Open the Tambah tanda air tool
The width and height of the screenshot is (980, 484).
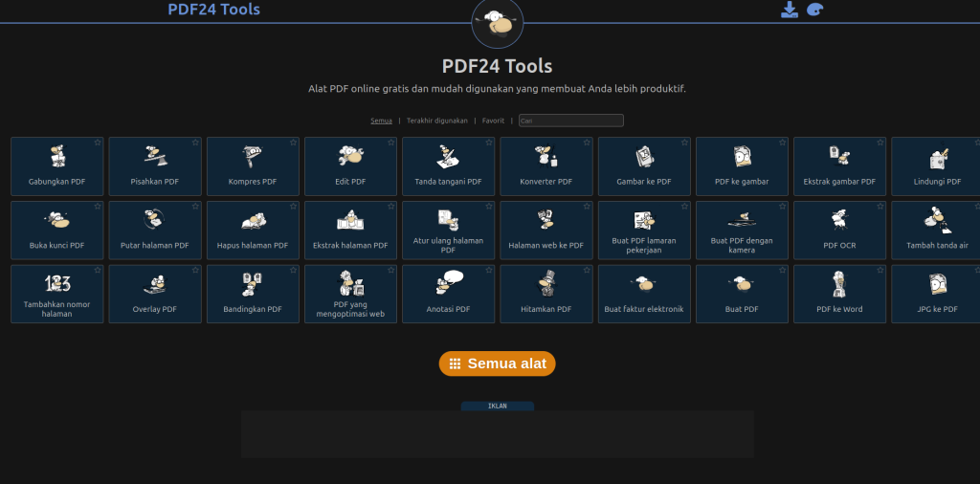point(936,230)
